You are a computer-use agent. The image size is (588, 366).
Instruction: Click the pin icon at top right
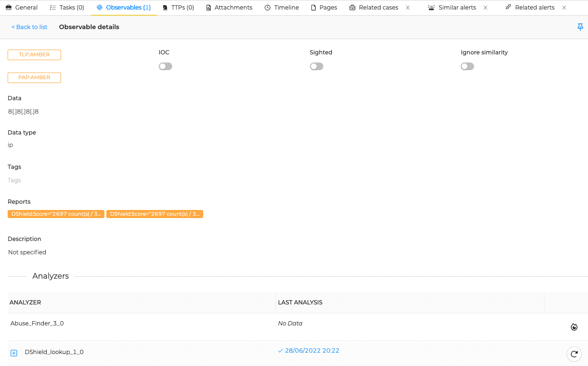point(580,27)
